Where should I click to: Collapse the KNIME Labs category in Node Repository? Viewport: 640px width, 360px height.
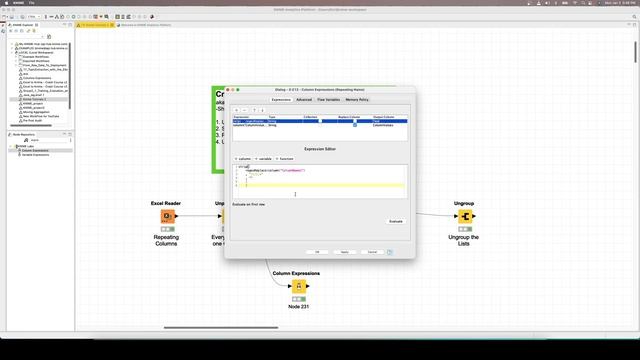[11, 146]
